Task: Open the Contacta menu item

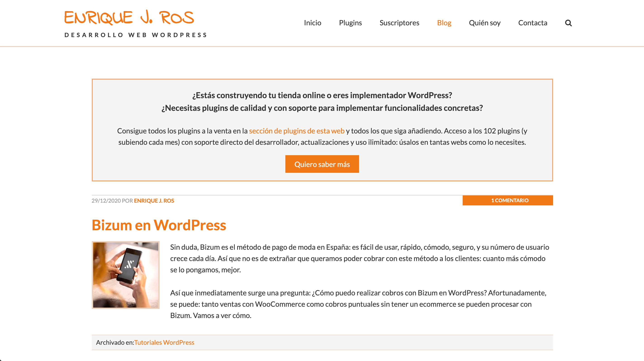Action: [533, 23]
